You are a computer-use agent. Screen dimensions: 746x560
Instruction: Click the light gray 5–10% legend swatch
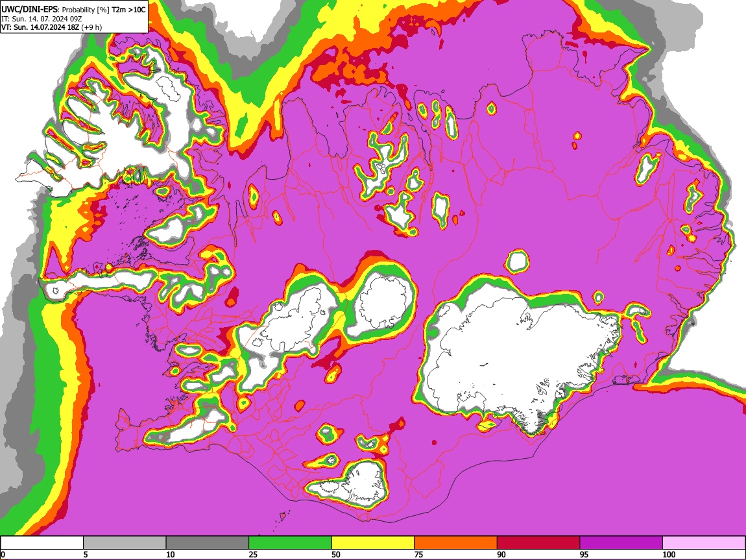coord(125,543)
